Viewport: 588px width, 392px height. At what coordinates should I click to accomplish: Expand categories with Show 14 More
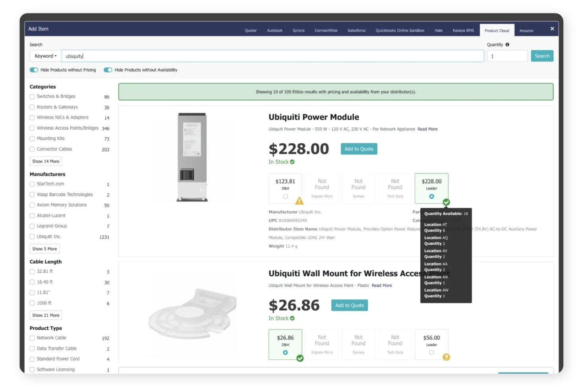46,161
